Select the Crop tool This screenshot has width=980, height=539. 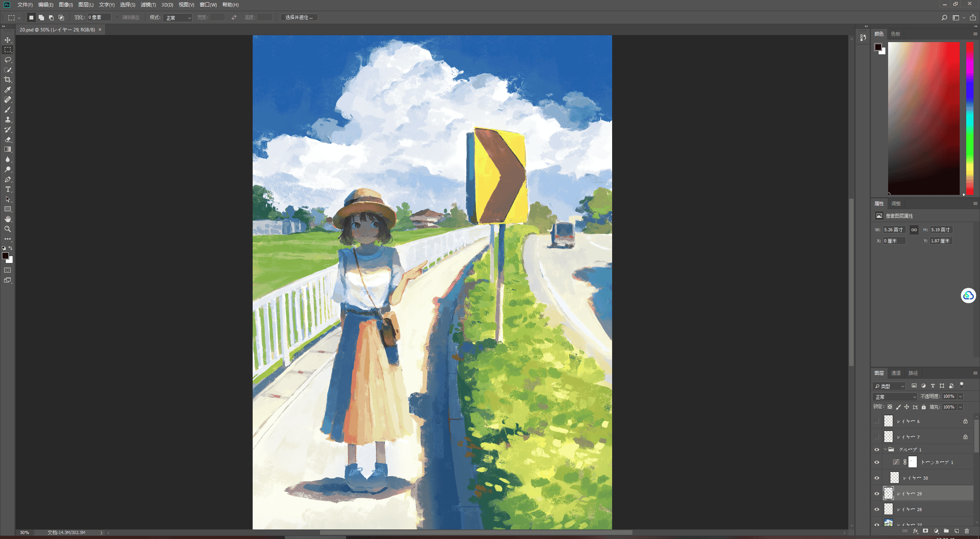point(8,80)
